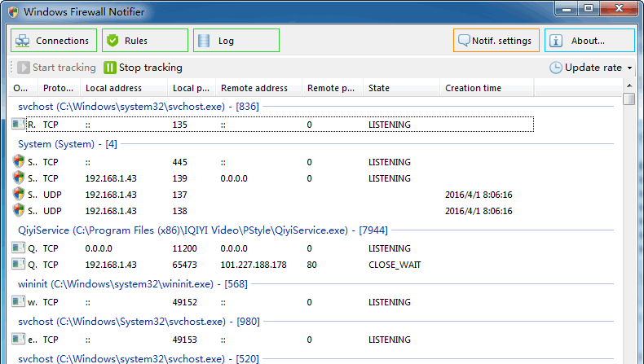Click creation time on port 138 row
The height and width of the screenshot is (364, 644).
[x=479, y=211]
